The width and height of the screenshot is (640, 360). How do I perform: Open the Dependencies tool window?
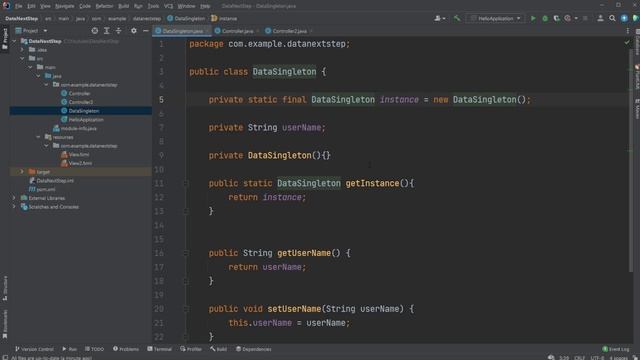coord(253,349)
